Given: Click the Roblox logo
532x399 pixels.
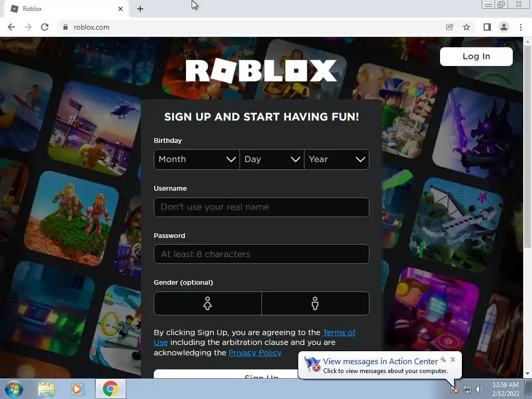Looking at the screenshot, I should [261, 71].
